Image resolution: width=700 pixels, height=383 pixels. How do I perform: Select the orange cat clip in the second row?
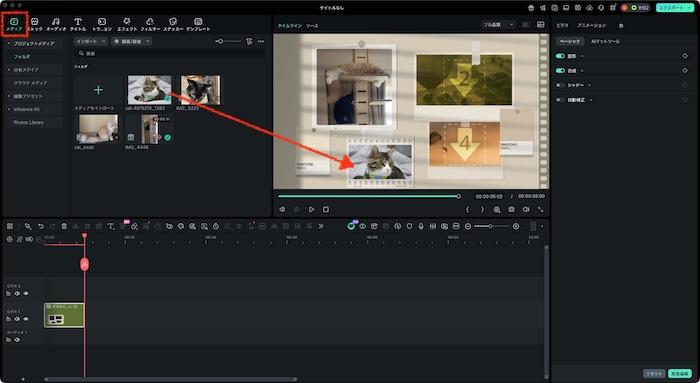[98, 128]
